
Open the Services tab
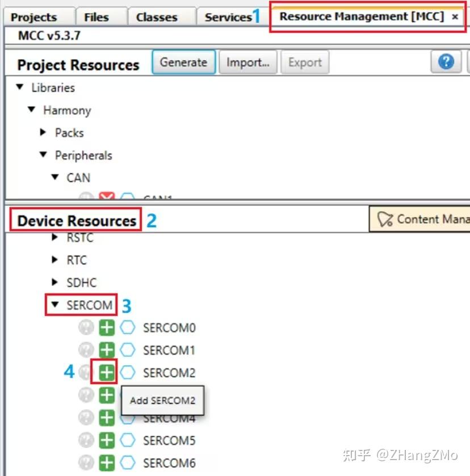pos(226,16)
